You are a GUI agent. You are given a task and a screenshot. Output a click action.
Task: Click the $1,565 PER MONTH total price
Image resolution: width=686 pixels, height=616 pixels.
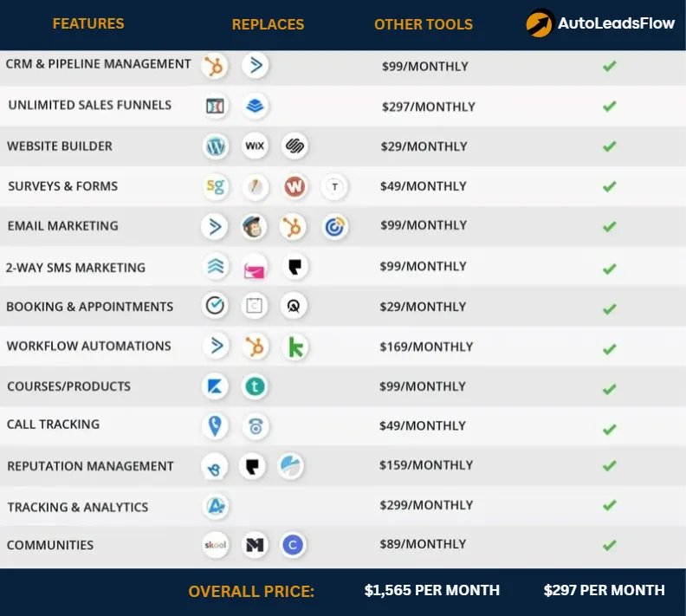pos(432,590)
